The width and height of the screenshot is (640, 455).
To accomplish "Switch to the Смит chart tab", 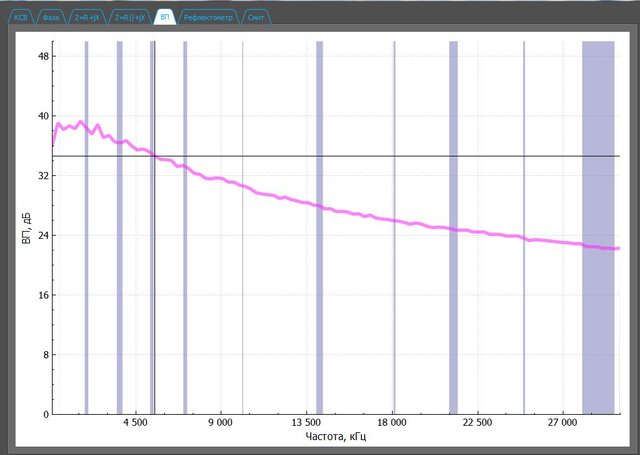I will pos(256,18).
